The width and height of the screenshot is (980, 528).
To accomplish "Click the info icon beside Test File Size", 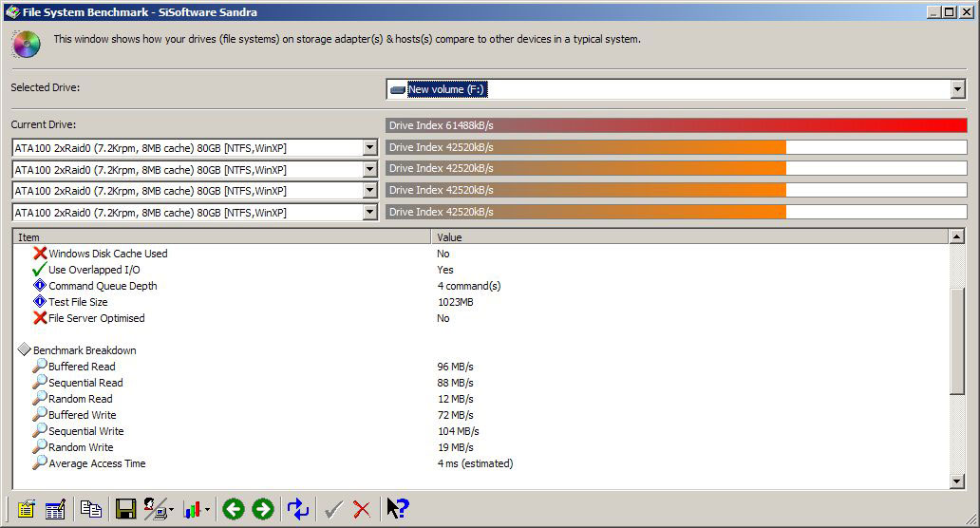I will 40,302.
